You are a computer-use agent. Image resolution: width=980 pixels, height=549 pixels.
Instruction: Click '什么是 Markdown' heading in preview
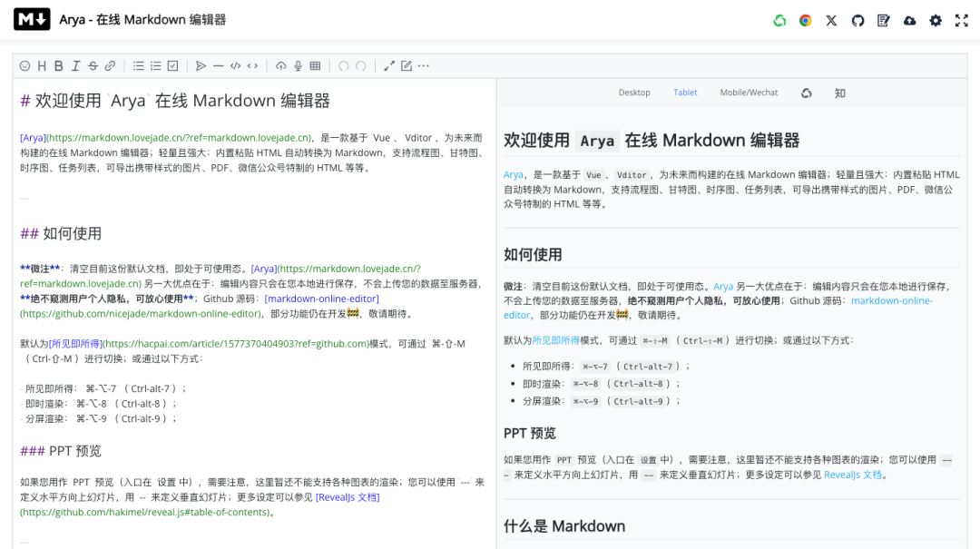(x=564, y=526)
